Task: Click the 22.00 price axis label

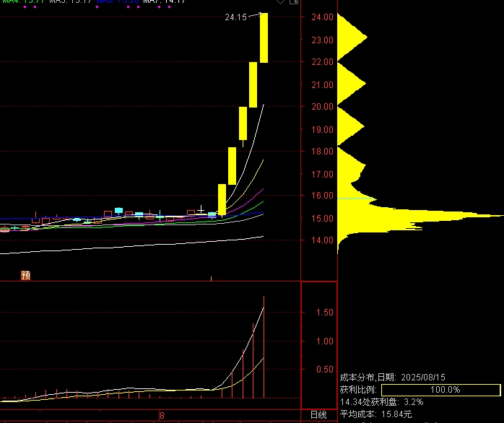Action: pos(322,61)
